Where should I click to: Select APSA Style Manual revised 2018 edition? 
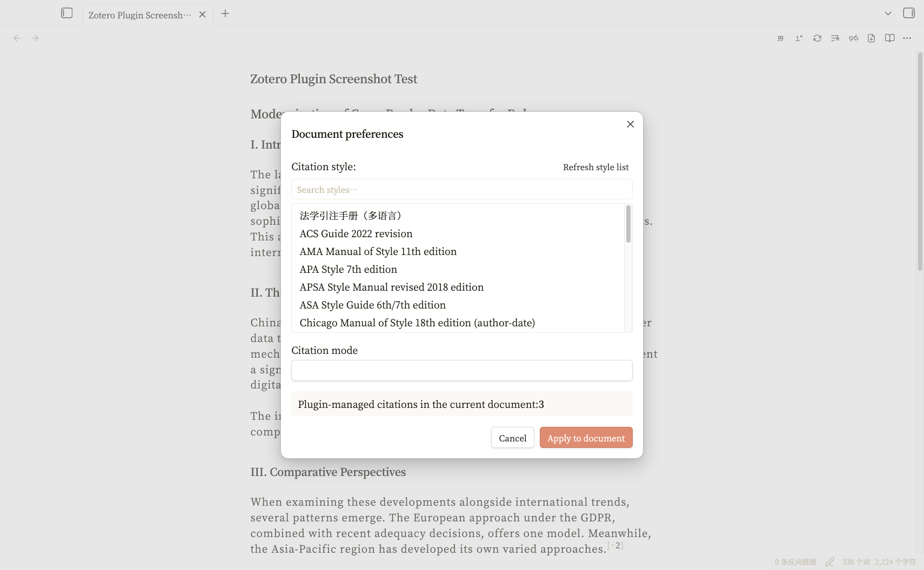tap(458, 287)
